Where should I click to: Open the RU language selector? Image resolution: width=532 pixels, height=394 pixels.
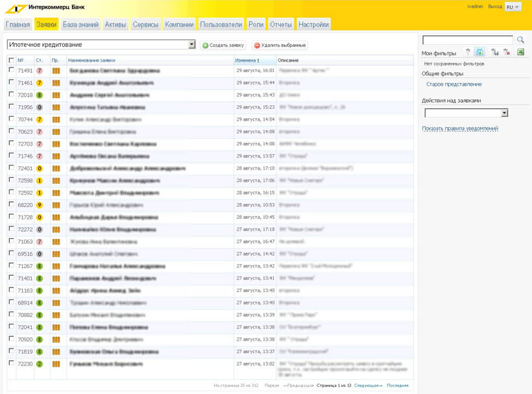click(513, 6)
